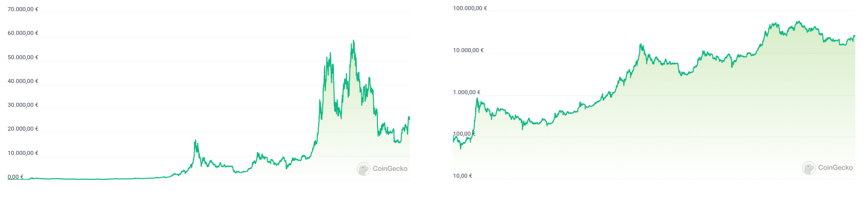Image resolution: width=868 pixels, height=199 pixels.
Task: Click the 100.000,00 € label on the log chart
Action: pos(470,9)
